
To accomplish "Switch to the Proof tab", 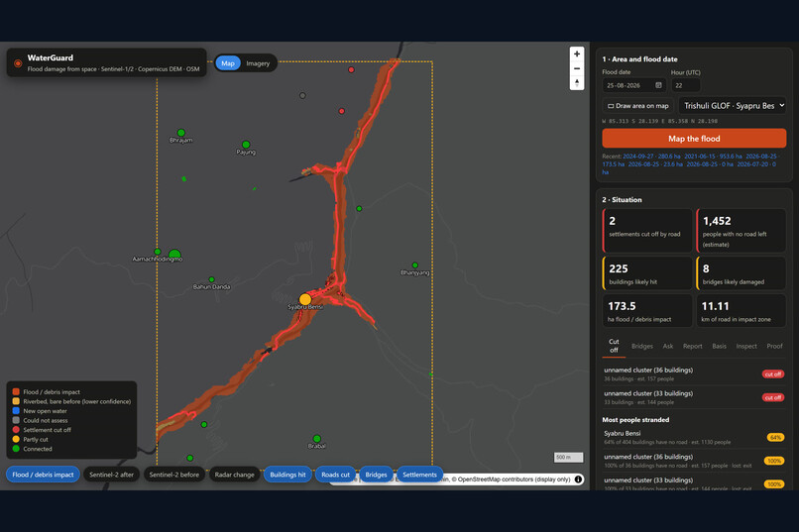I will 774,346.
